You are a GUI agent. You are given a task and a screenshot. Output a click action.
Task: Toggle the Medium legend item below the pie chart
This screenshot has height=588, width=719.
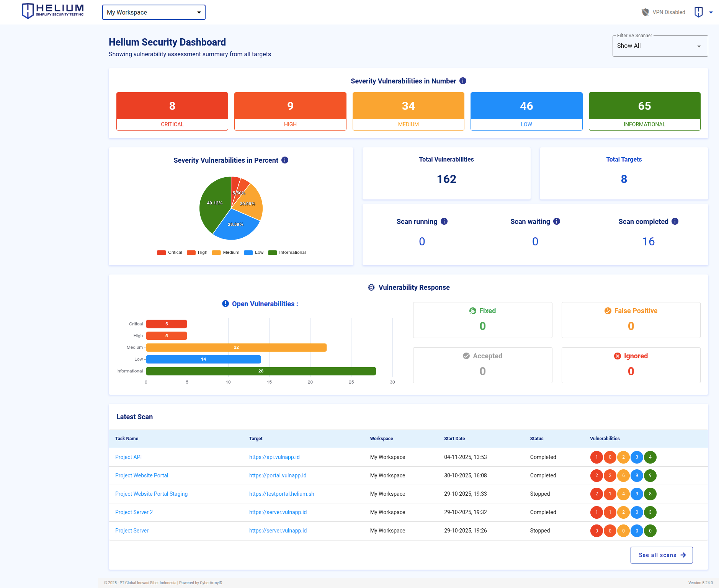coord(226,252)
